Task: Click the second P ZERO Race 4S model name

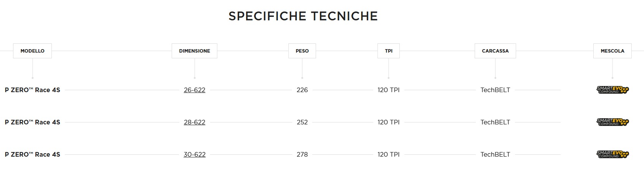Action: coord(32,122)
